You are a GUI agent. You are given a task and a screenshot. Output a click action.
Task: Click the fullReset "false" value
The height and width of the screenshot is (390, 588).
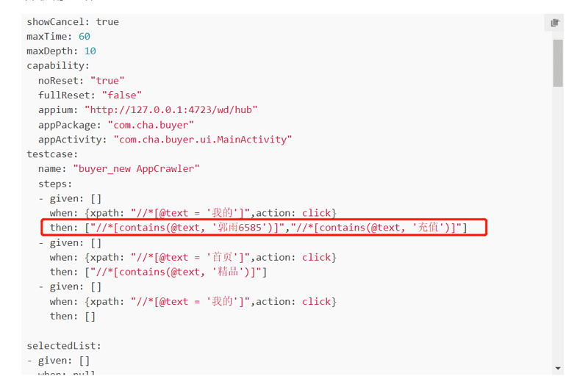click(122, 95)
